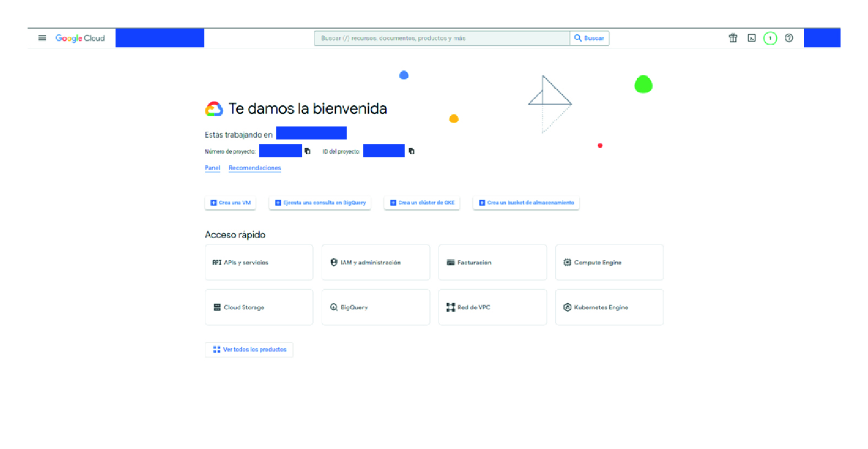Open Red de VPC card
The height and width of the screenshot is (449, 868).
[x=492, y=307]
